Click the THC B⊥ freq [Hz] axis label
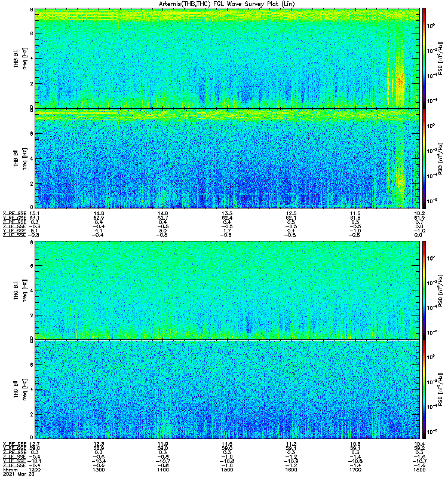 click(20, 290)
